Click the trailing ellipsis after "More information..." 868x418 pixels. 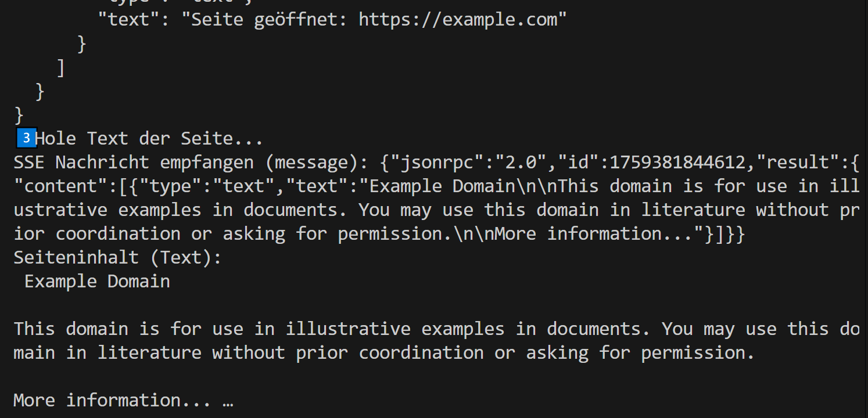coord(227,401)
